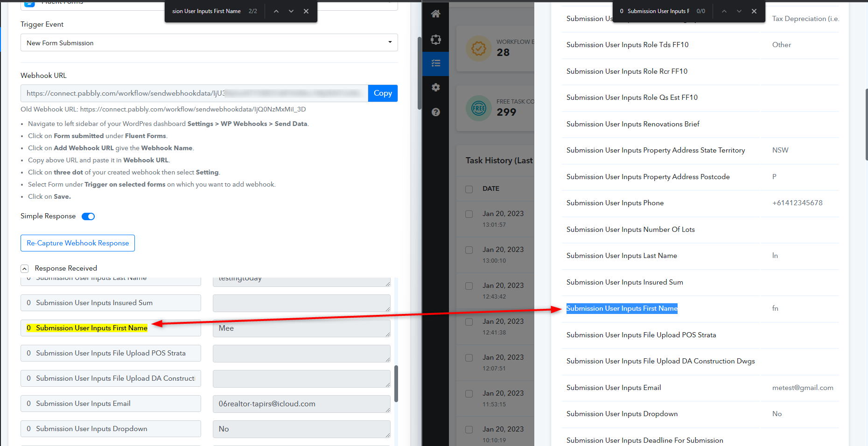
Task: Copy the webhook URL
Action: pyautogui.click(x=383, y=93)
